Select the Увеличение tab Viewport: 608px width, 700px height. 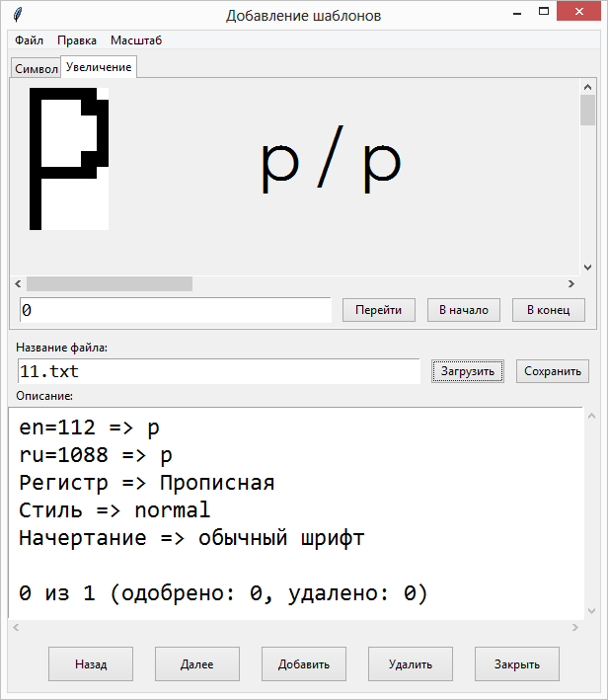(x=99, y=67)
